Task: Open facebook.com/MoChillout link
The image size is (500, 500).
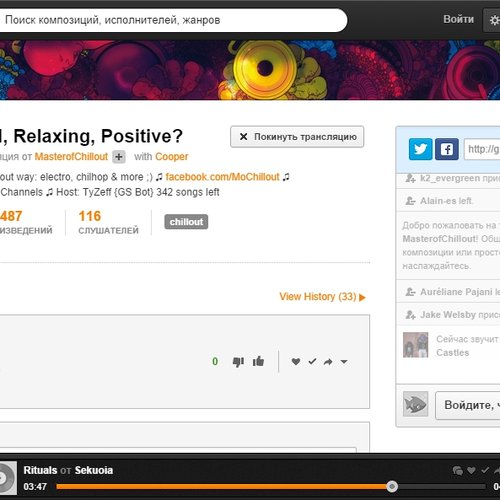Action: click(222, 177)
